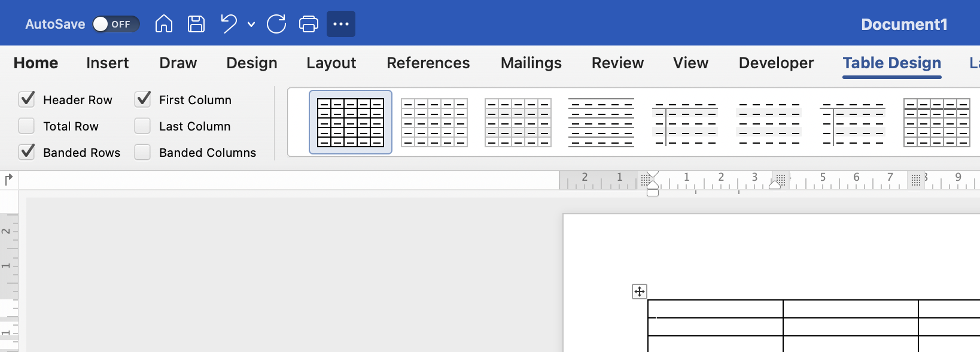Click inside the first table cell
This screenshot has height=352, width=980.
pyautogui.click(x=716, y=308)
